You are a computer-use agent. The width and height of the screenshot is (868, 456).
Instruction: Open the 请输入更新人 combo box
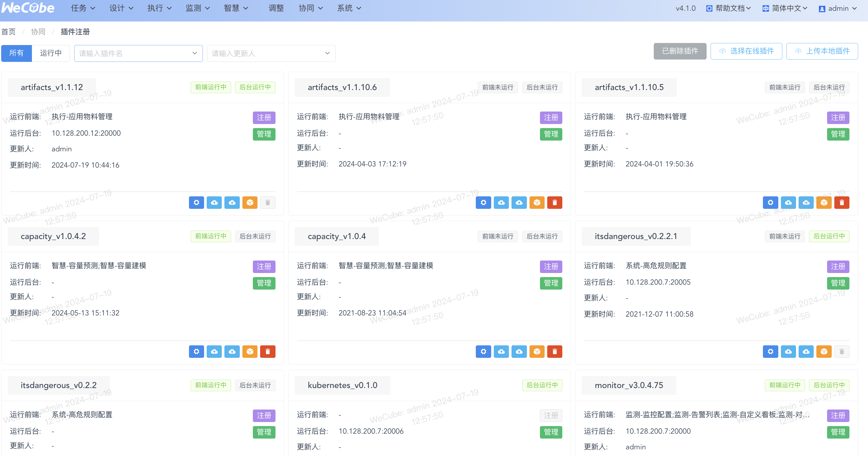(271, 53)
